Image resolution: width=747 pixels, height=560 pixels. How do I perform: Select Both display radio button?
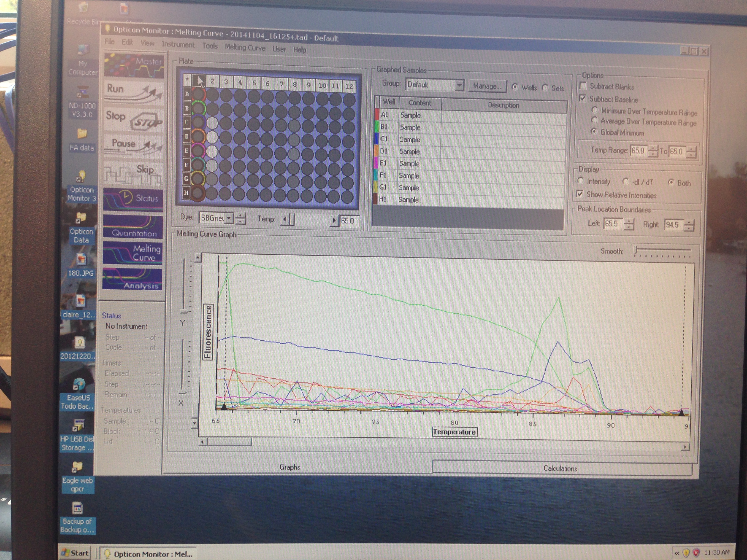point(671,182)
